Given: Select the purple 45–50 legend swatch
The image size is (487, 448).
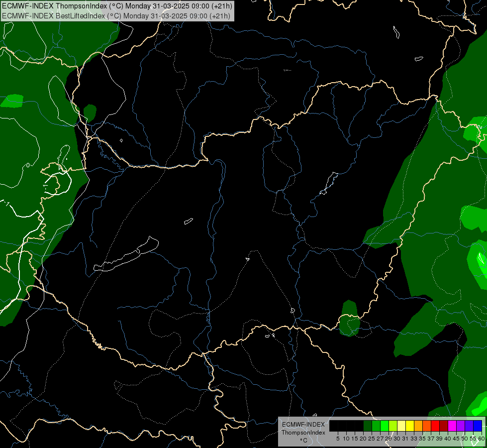Looking at the screenshot, I should 461,426.
